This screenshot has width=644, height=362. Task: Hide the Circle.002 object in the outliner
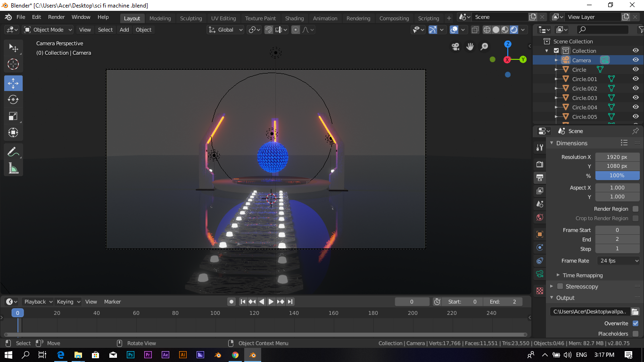point(635,88)
